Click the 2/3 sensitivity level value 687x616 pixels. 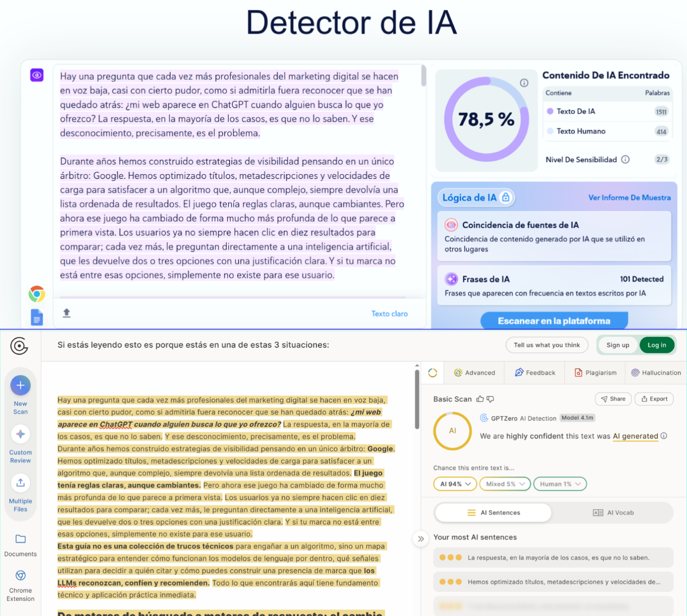coord(662,160)
